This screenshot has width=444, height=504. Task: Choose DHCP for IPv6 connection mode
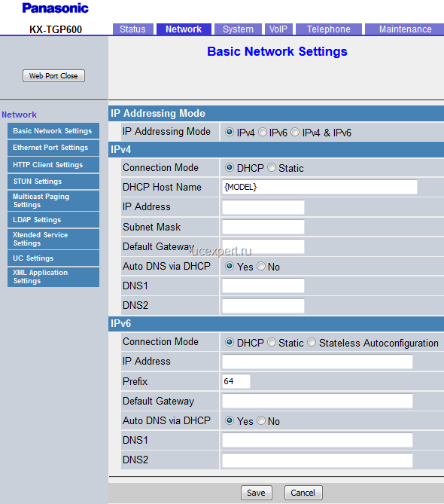tap(230, 342)
